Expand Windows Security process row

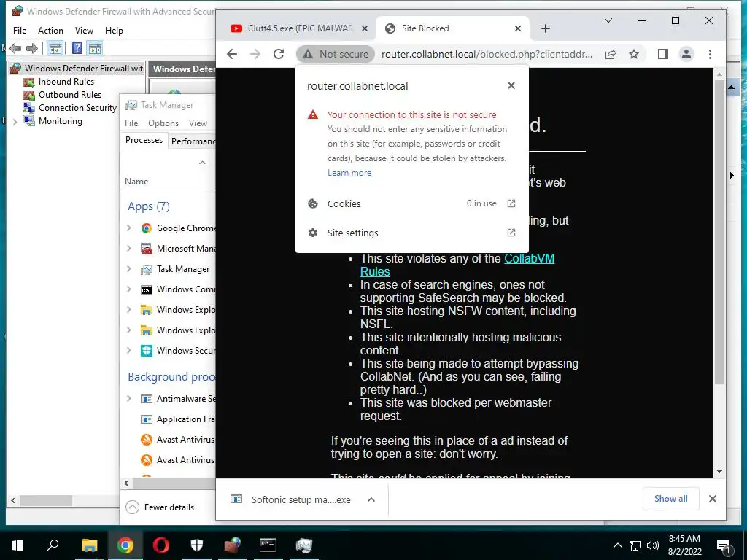click(x=128, y=351)
